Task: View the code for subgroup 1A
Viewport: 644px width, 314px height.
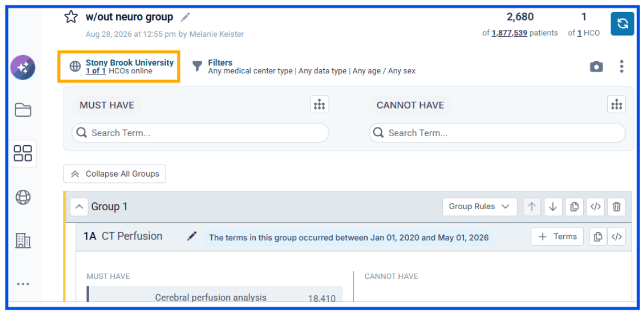Action: [x=617, y=236]
